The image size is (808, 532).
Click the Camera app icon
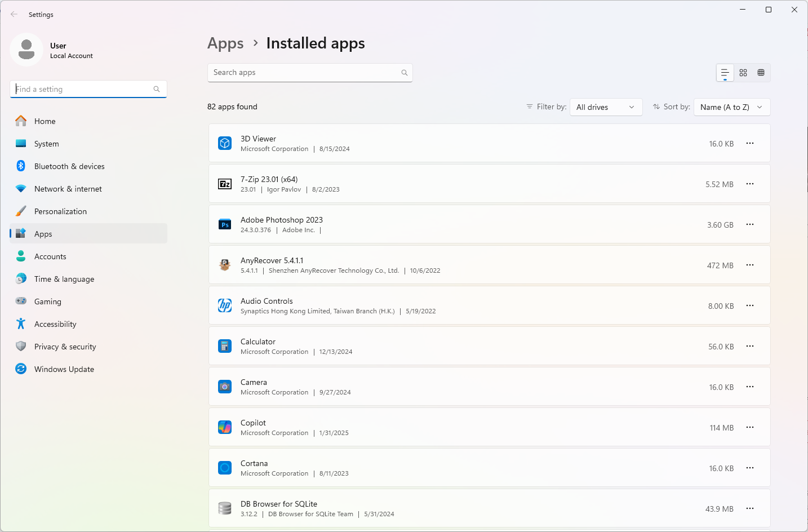coord(225,387)
